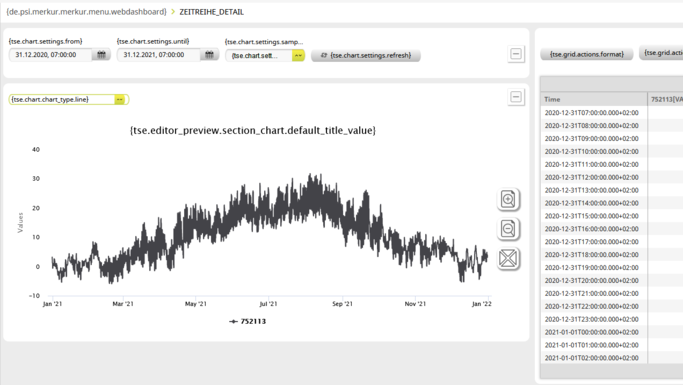The image size is (683, 385).
Task: Select row 2021-01-01T02:00:00.000+02:00
Action: coord(612,358)
